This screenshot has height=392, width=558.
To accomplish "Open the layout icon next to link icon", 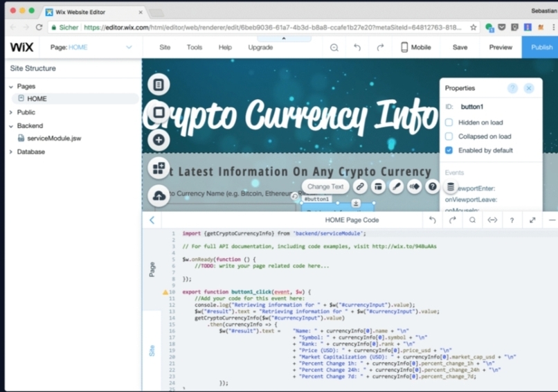I will tap(378, 186).
